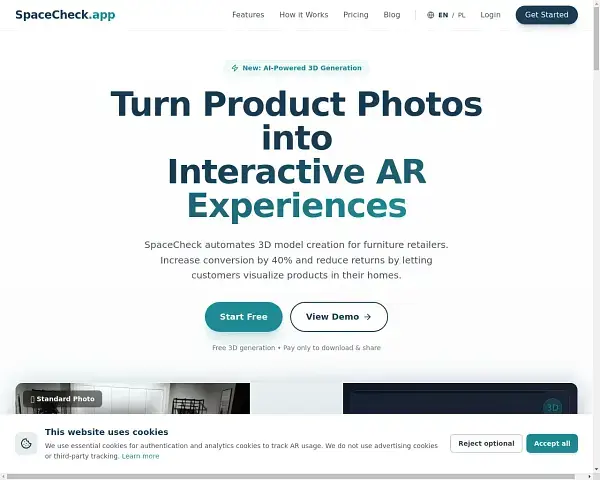Navigate to the Blog
Screen dimensions: 600x480
point(392,15)
